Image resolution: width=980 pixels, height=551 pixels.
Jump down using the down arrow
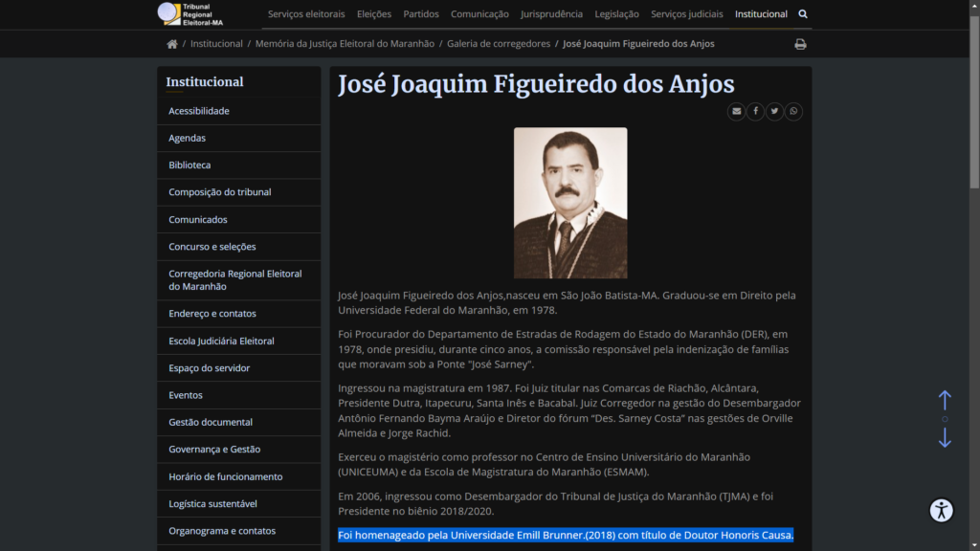[x=945, y=438]
